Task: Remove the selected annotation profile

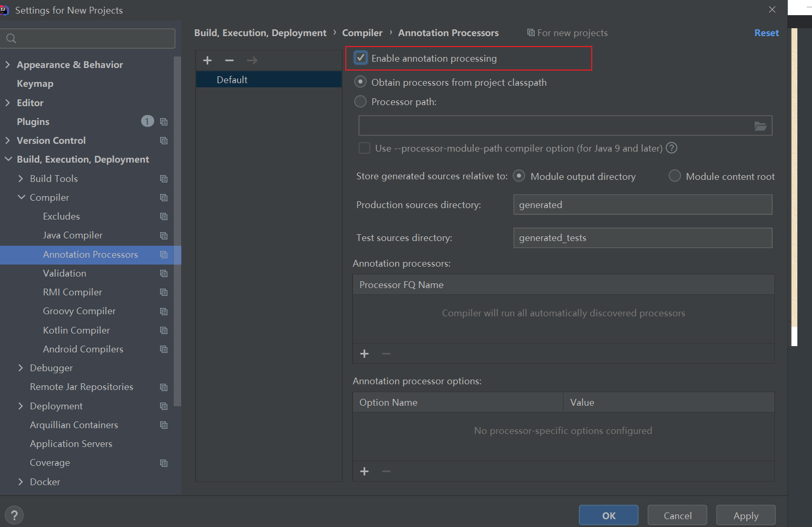Action: point(229,60)
